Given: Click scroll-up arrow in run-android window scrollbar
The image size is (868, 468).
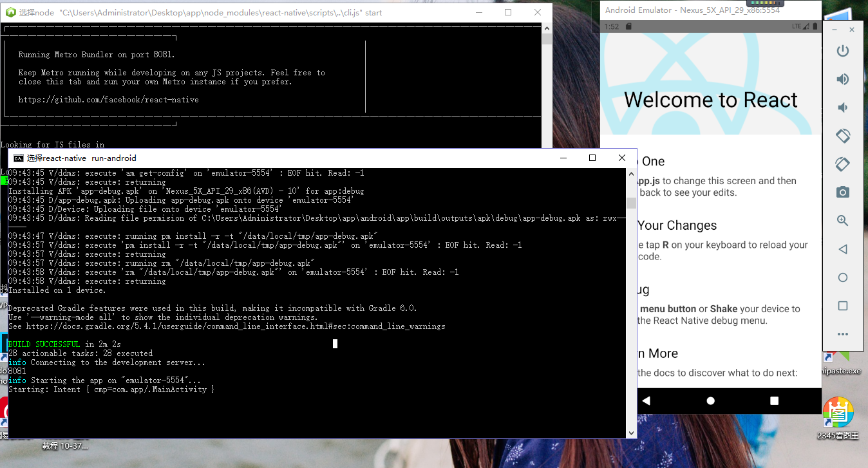Looking at the screenshot, I should click(632, 174).
